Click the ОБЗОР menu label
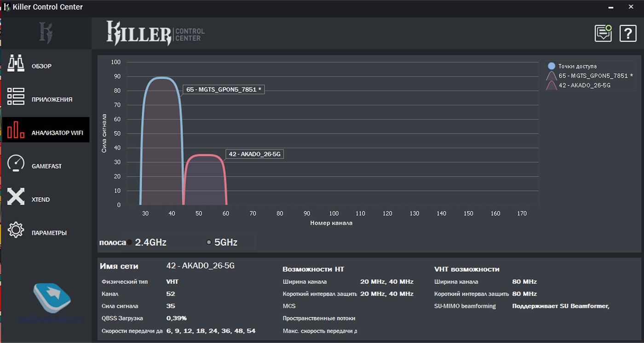The height and width of the screenshot is (343, 644). click(41, 66)
